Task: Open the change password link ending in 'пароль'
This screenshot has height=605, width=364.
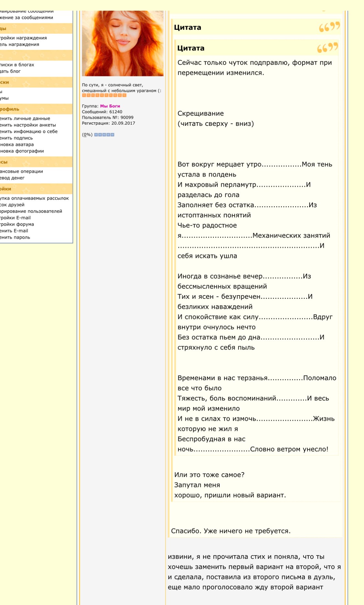Action: (15, 237)
